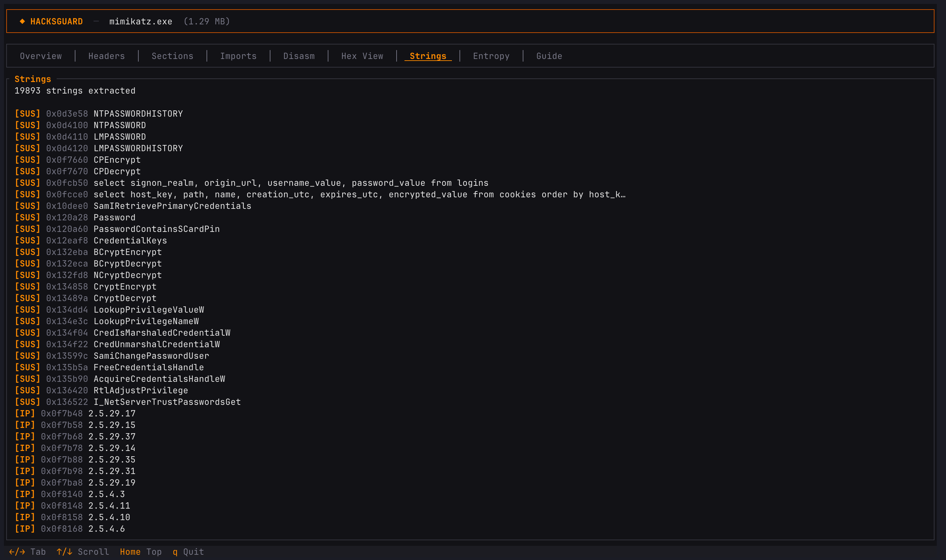Screen dimensions: 946x560
Task: Select the IP entry 2.5.4.3
Action: click(70, 494)
